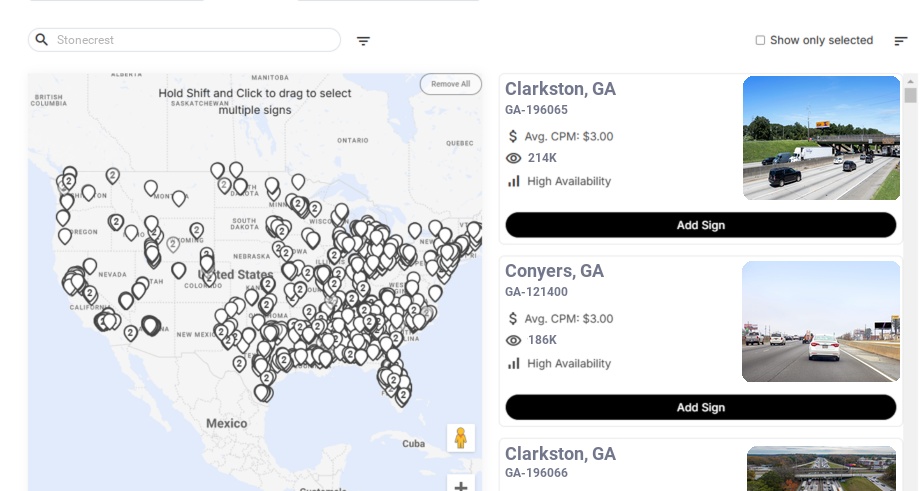Click the eye impressions icon for Conyers
920x491 pixels.
[513, 340]
